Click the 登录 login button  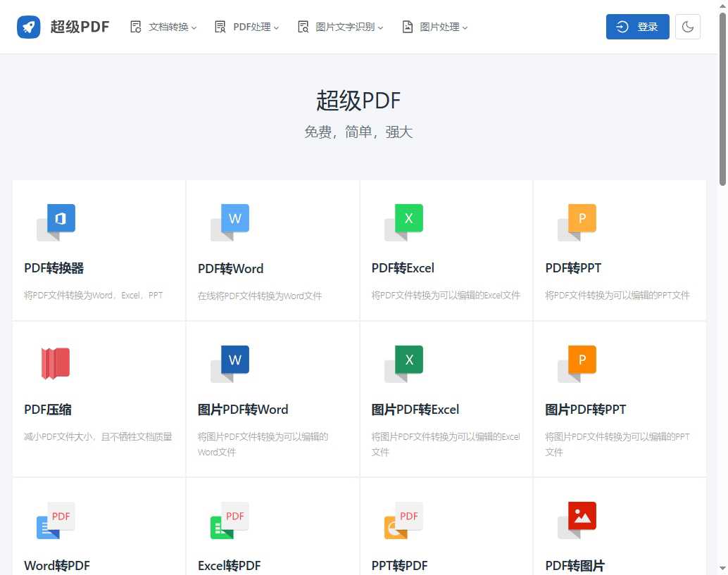(637, 27)
